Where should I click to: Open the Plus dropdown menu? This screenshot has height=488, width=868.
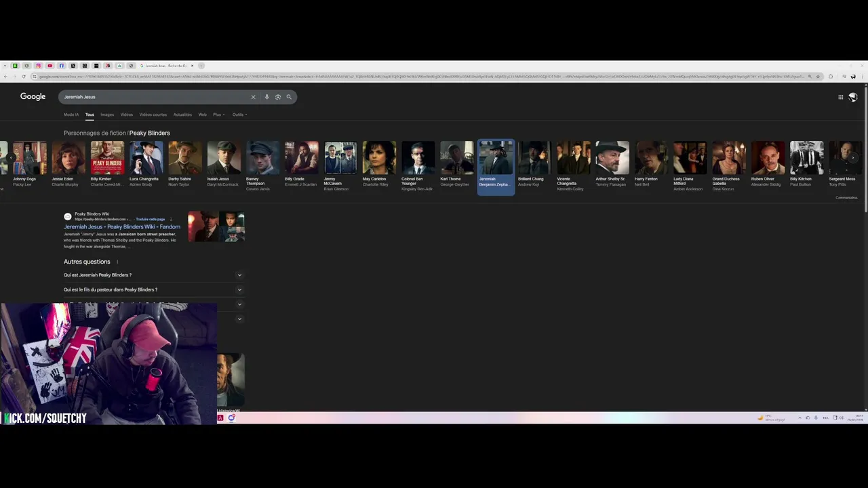[218, 115]
